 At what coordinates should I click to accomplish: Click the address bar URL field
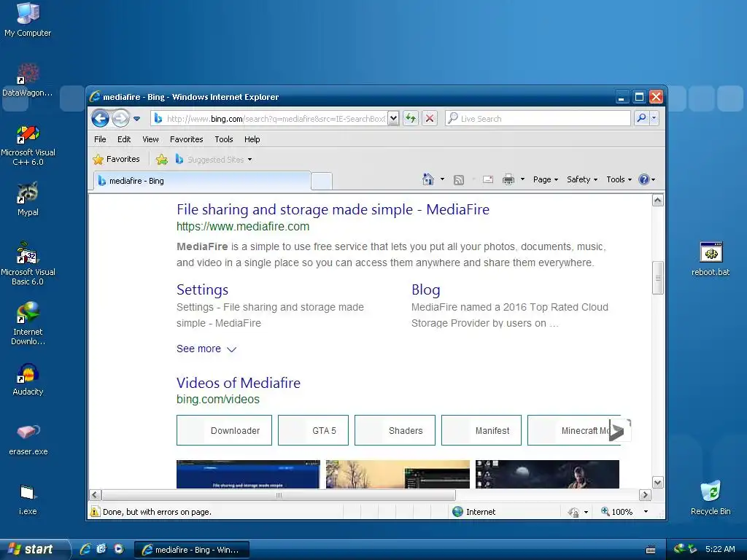coord(270,119)
